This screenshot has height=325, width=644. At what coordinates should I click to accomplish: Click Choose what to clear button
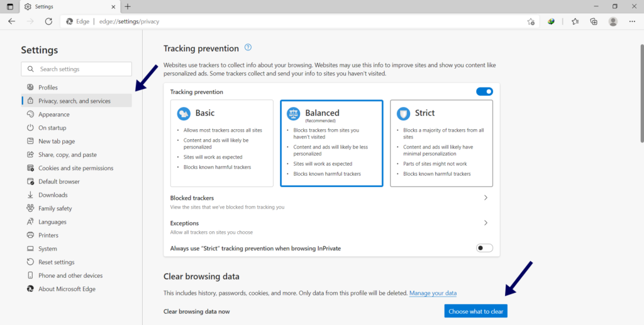(475, 311)
